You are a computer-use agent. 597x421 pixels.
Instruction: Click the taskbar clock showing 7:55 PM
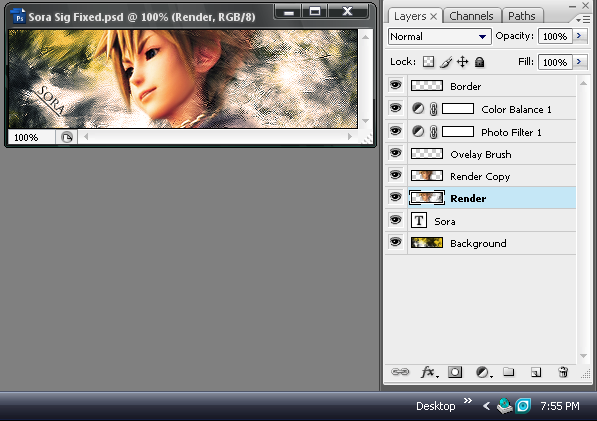click(x=560, y=406)
